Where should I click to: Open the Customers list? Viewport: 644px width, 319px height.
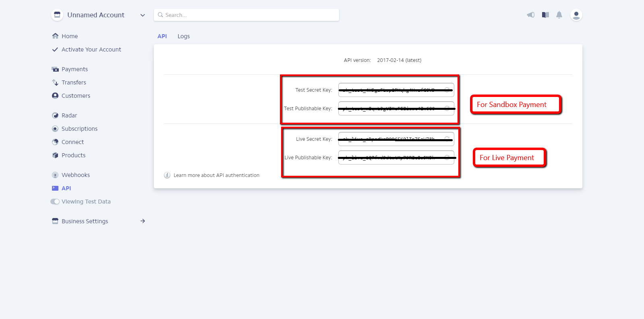(71, 96)
